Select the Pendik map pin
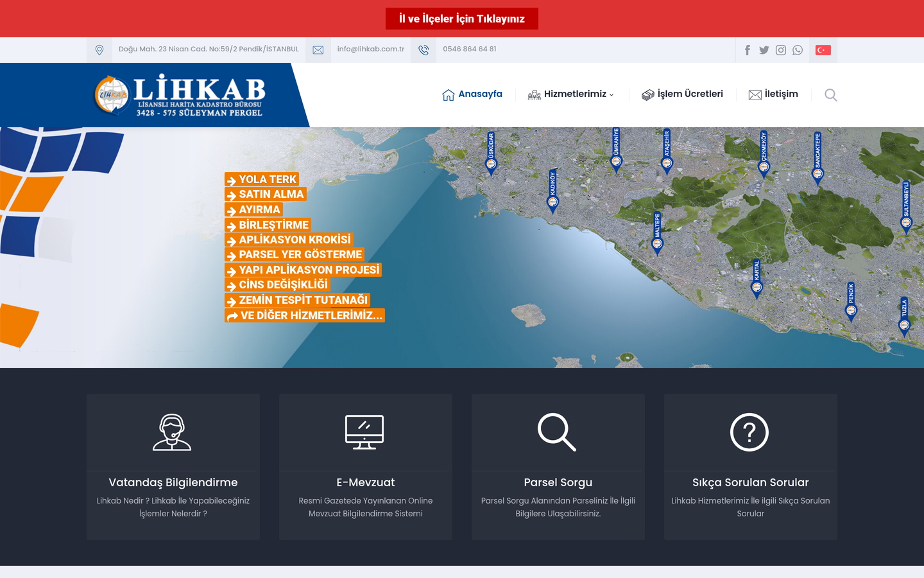Viewport: 924px width, 578px height. (851, 301)
